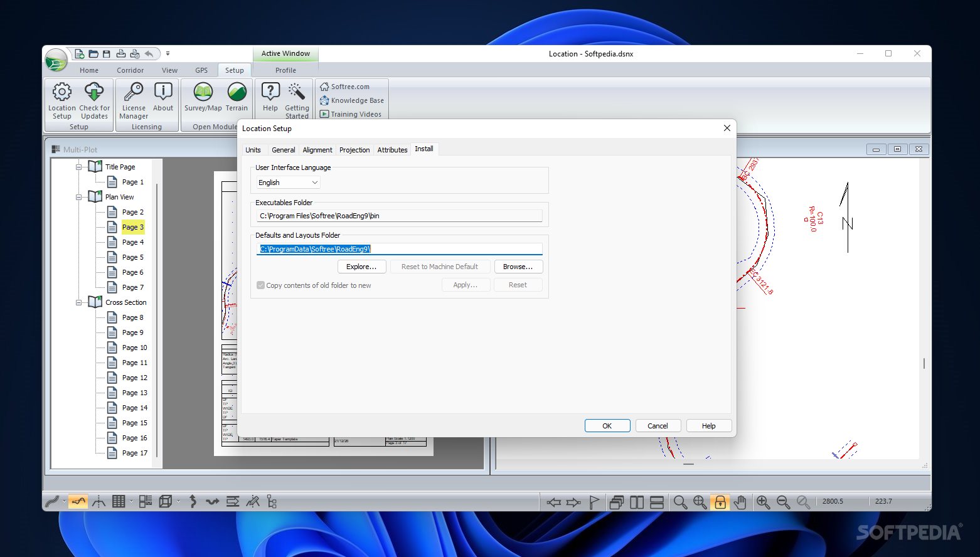Select Page 3 in Multi-Plot tree
This screenshot has height=557, width=980.
click(132, 227)
